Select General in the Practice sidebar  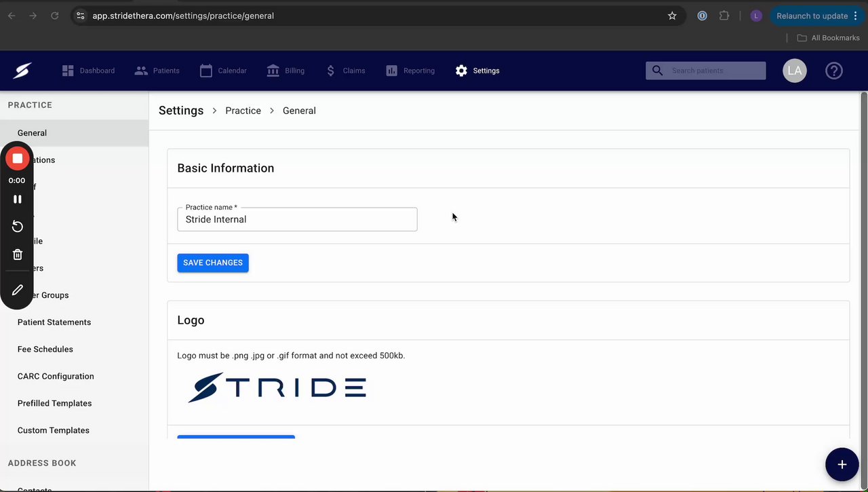tap(74, 133)
